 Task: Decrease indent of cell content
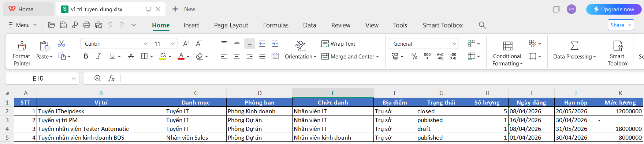(x=262, y=43)
